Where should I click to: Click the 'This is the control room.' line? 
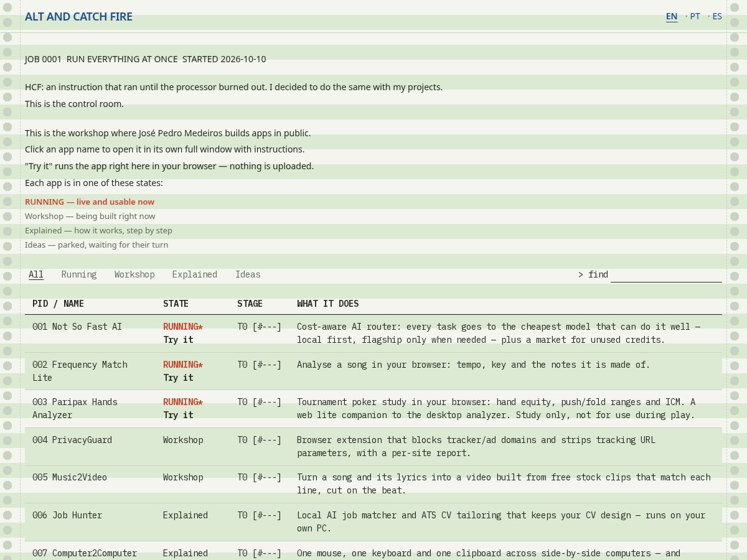[74, 104]
